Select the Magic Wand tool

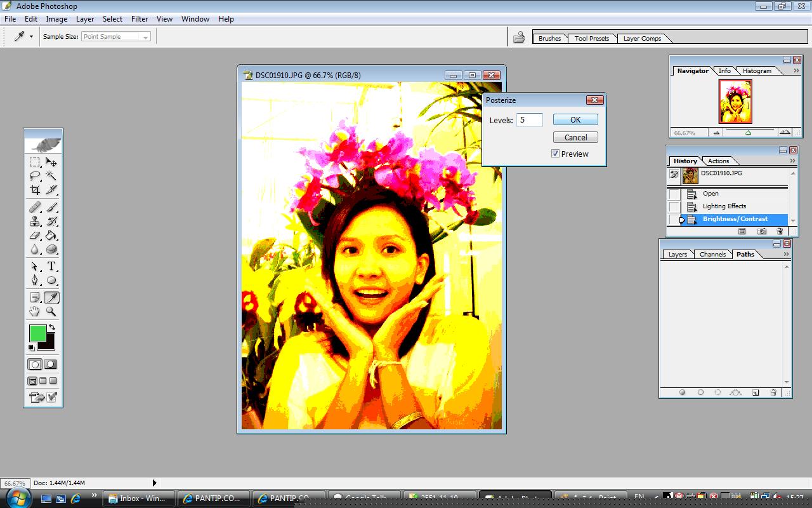(x=51, y=176)
